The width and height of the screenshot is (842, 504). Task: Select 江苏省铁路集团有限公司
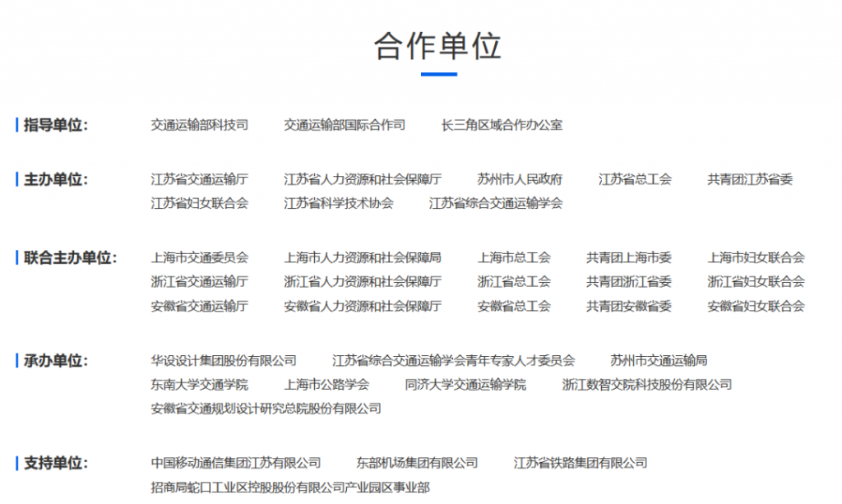pyautogui.click(x=581, y=463)
